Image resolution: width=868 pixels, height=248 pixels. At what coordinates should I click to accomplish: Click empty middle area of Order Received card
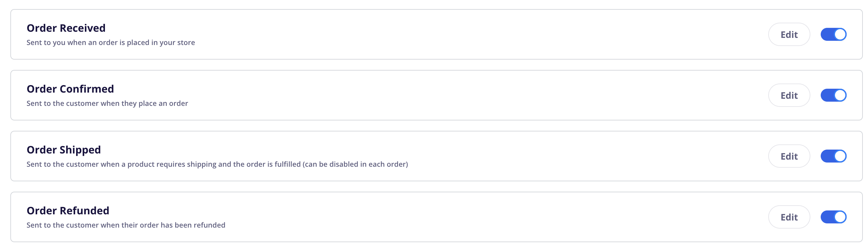[472, 34]
